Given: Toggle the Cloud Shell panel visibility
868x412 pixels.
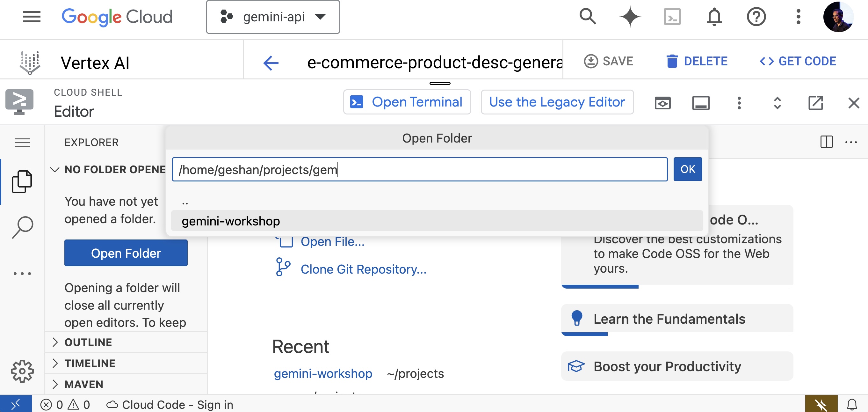Looking at the screenshot, I should pyautogui.click(x=701, y=103).
